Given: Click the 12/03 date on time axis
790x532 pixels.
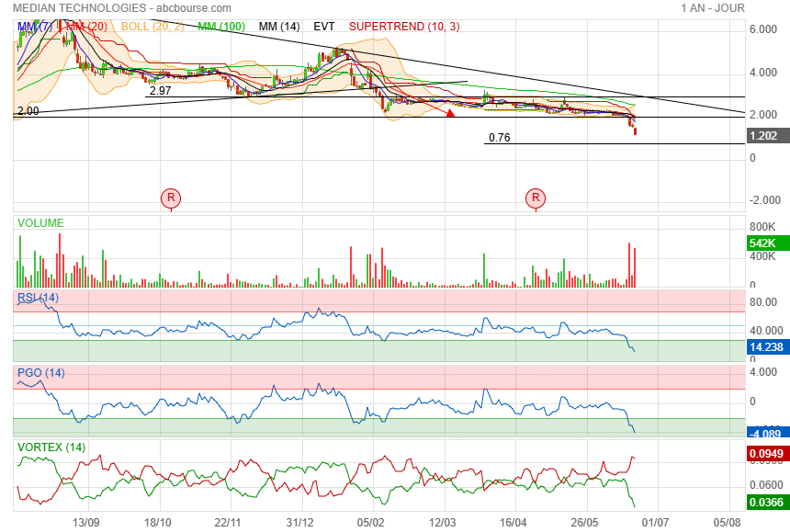Looking at the screenshot, I should [442, 522].
